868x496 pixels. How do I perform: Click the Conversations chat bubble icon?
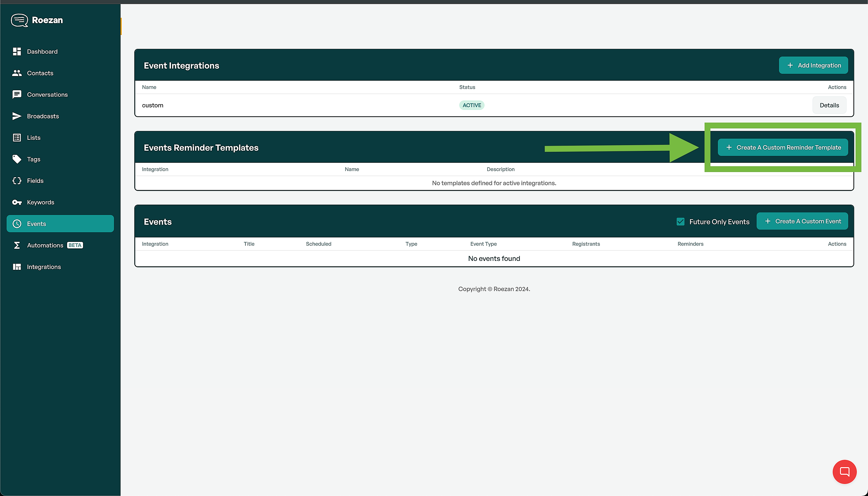tap(17, 94)
